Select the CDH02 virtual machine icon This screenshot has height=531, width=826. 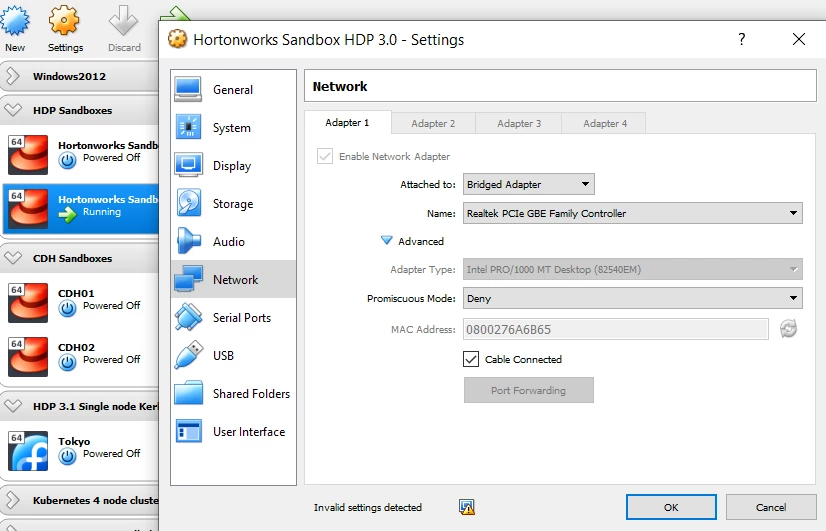point(28,357)
